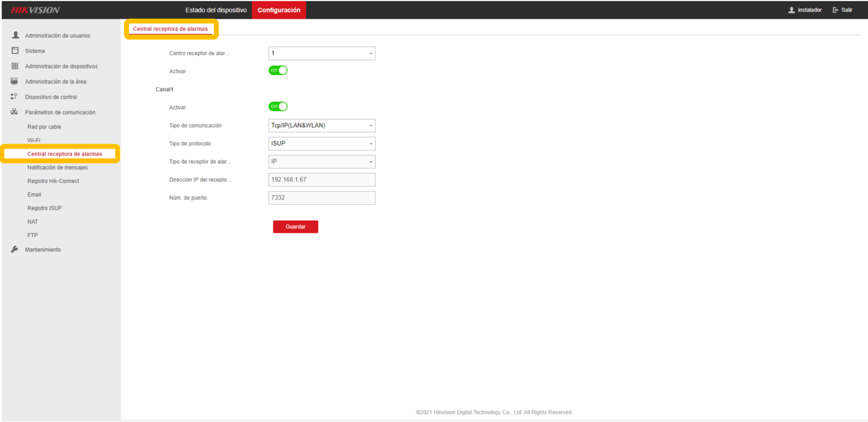
Task: Click the red Guardar button
Action: pos(296,227)
